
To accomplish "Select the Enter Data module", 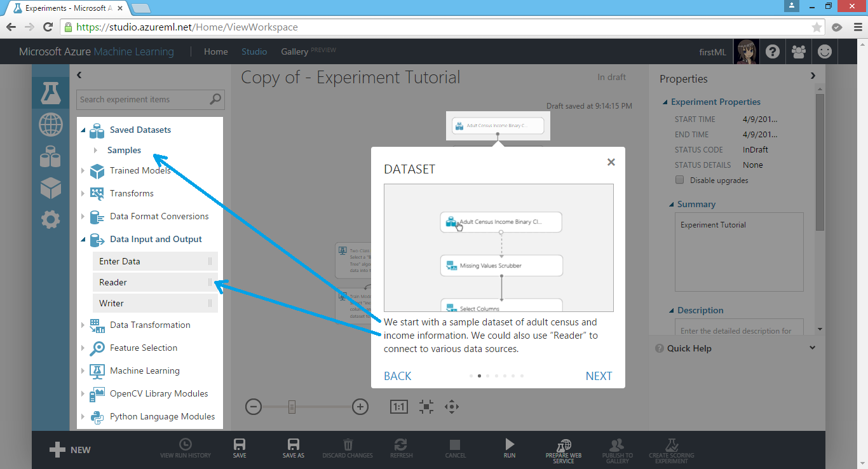I will click(155, 261).
